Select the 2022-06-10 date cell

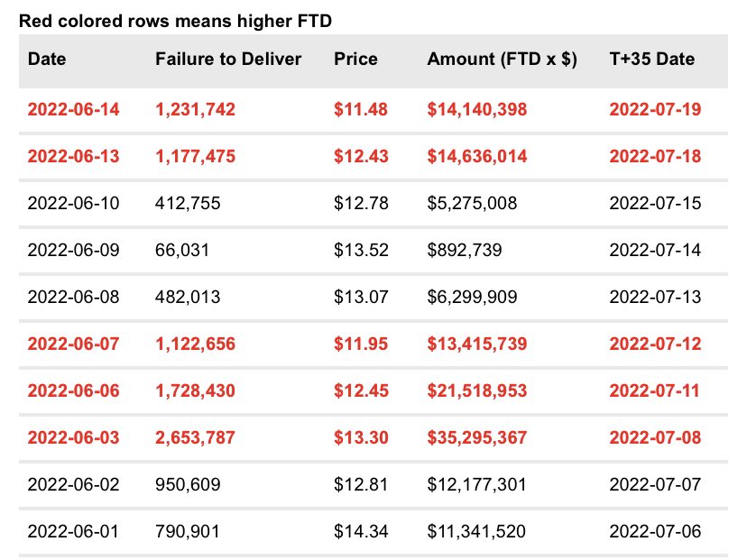pos(73,204)
